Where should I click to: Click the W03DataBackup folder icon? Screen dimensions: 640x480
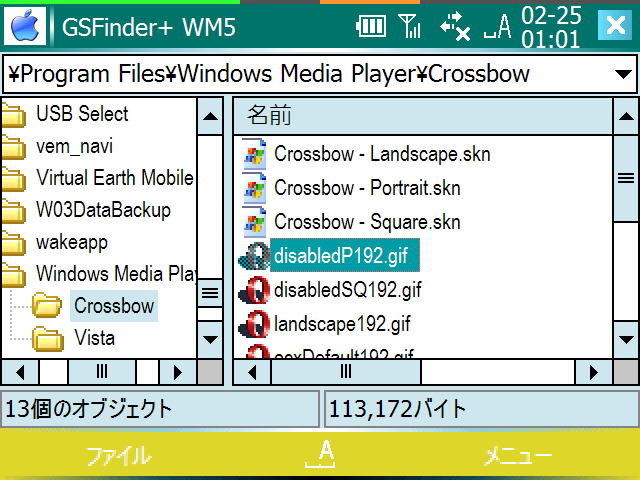[x=13, y=211]
